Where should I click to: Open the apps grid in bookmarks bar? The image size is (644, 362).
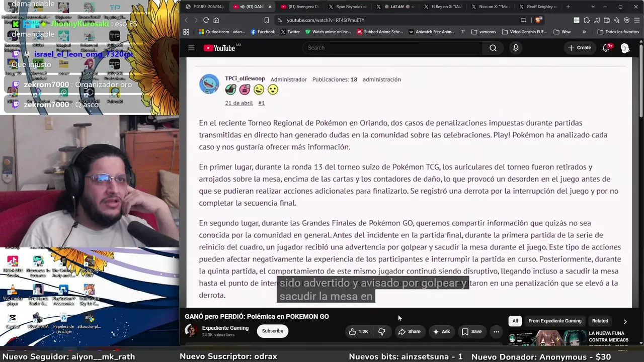point(186,32)
